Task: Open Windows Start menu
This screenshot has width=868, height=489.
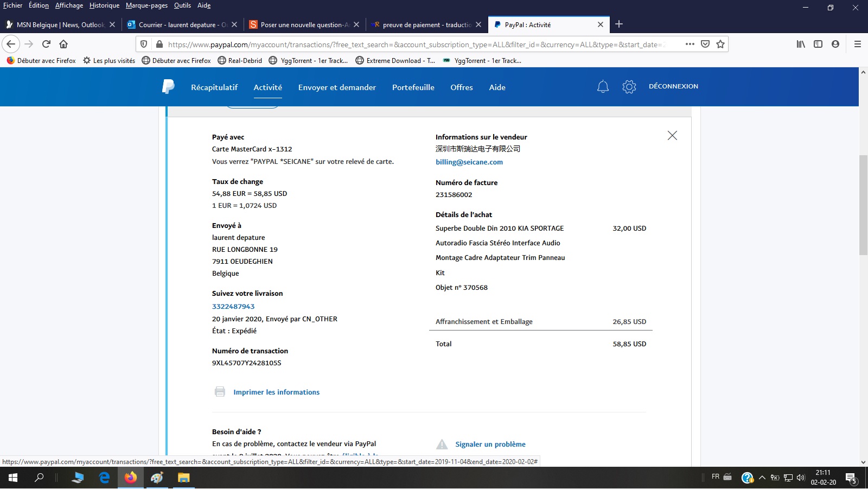Action: point(13,478)
